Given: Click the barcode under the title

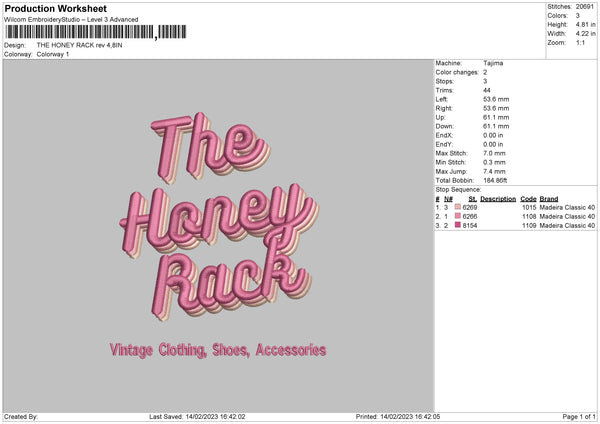Looking at the screenshot, I should [x=96, y=32].
